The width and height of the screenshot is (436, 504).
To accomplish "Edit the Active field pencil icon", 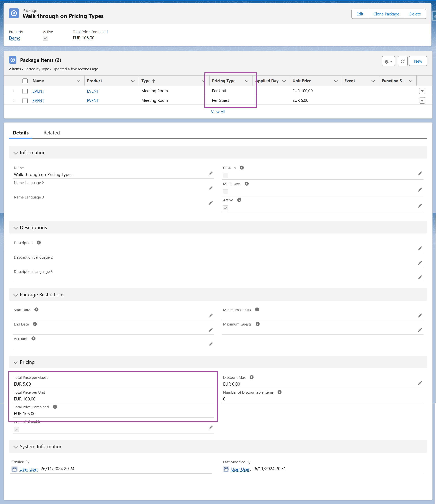I will pos(420,206).
